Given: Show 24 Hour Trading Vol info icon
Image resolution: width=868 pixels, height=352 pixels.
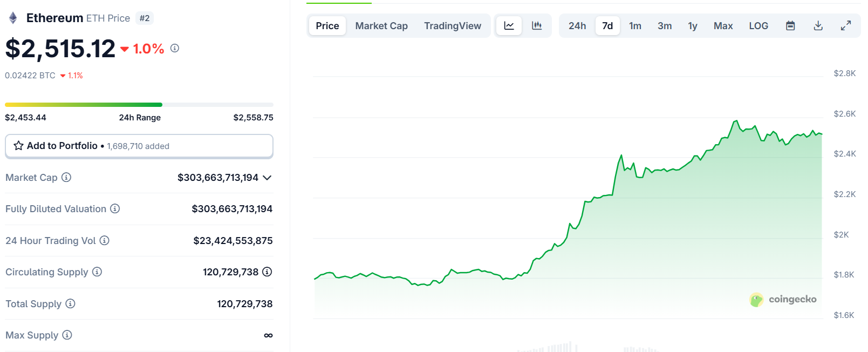Looking at the screenshot, I should [x=105, y=240].
